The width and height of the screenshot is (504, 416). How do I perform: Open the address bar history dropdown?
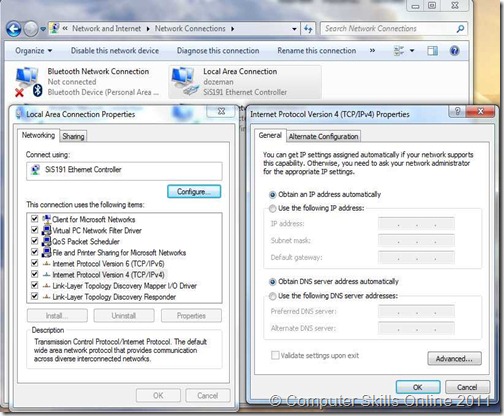point(294,29)
